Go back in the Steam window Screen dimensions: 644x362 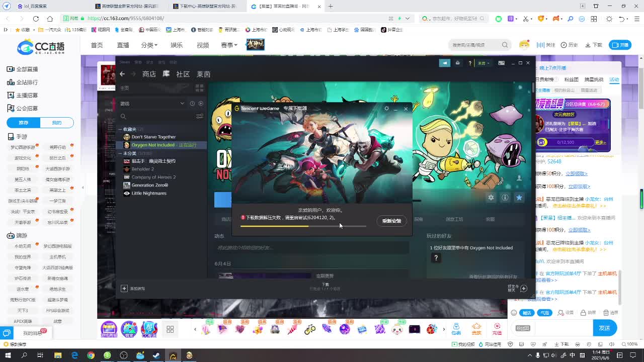pyautogui.click(x=122, y=74)
